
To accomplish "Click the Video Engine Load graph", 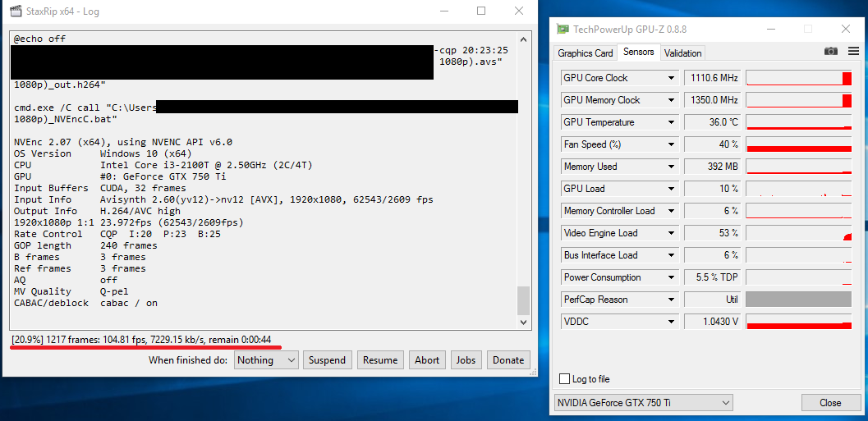I will (x=799, y=233).
